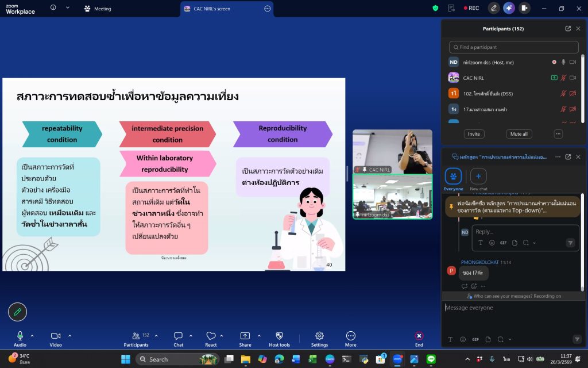Expand the Video options arrow
This screenshot has height=368, width=588.
pos(70,336)
